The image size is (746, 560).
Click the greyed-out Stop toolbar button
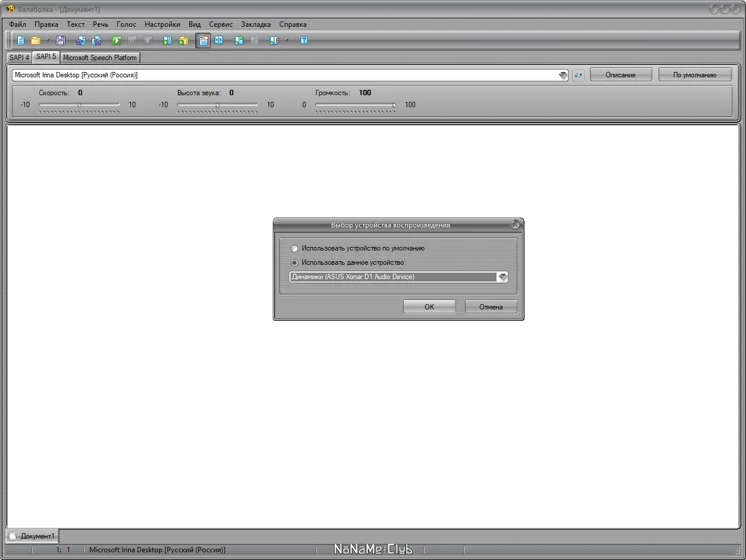pos(148,40)
